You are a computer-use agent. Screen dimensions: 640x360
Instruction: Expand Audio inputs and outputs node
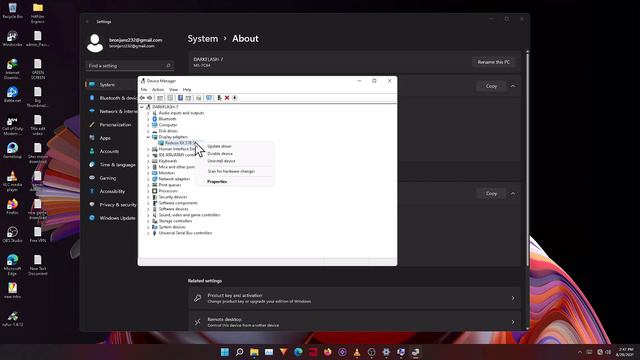click(x=148, y=113)
